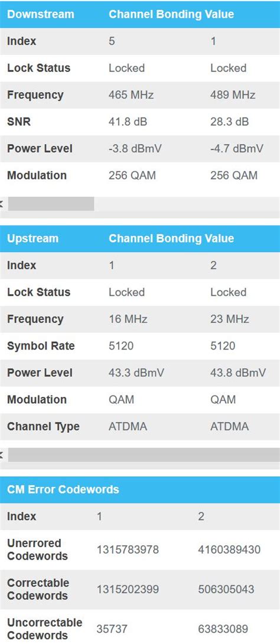The image size is (280, 644).
Task: Click the downstream SNR value 41.8 dB
Action: point(128,122)
